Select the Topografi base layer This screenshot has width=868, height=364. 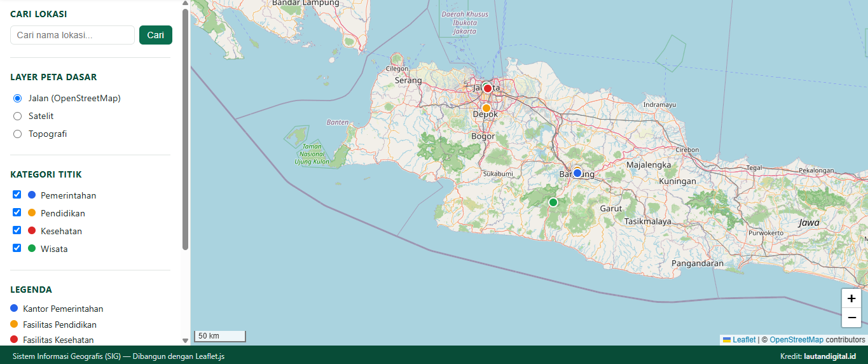(17, 134)
